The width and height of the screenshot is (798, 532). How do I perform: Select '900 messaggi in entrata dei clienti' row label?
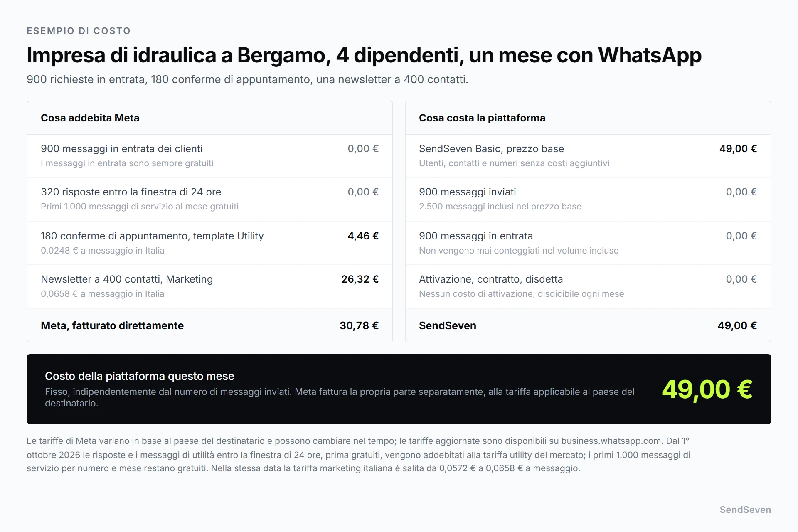point(122,149)
